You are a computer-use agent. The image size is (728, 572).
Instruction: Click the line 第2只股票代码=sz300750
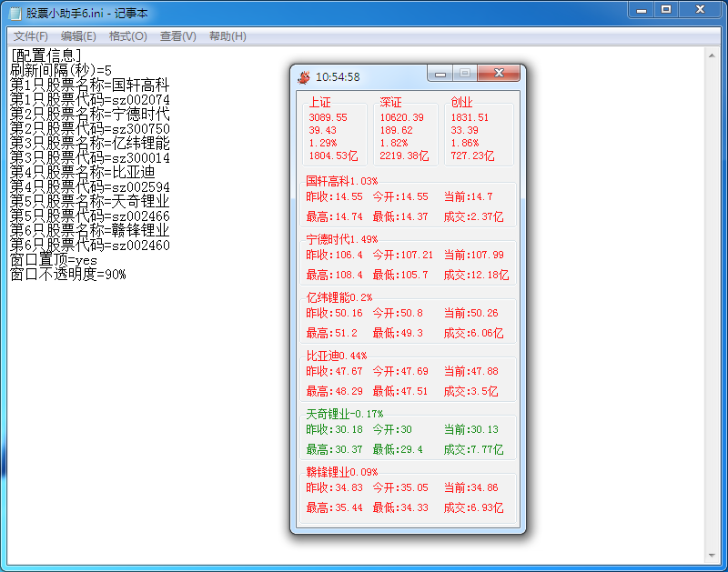coord(89,128)
